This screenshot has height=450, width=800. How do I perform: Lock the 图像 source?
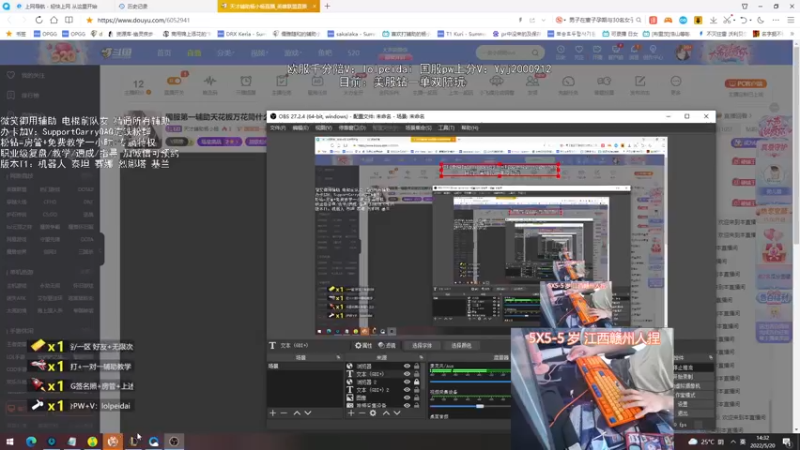pyautogui.click(x=417, y=397)
